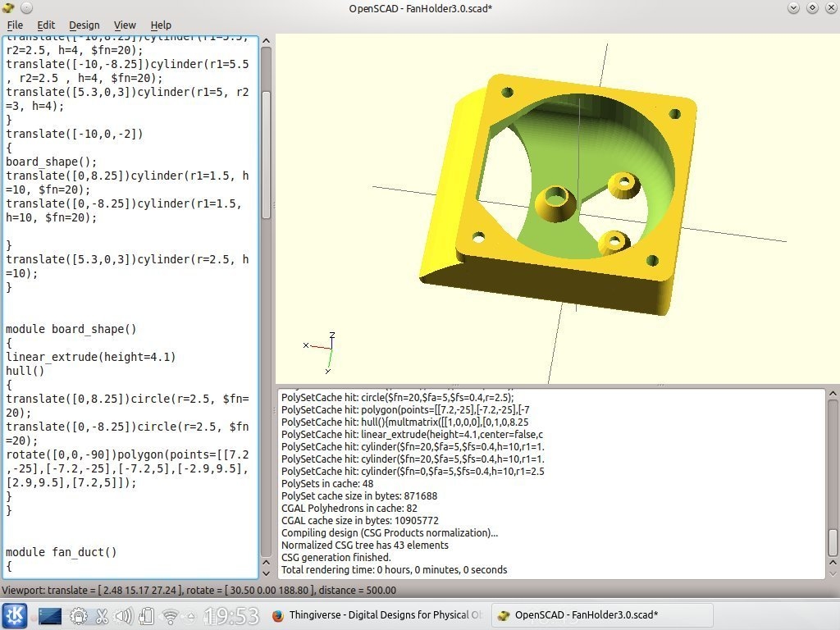This screenshot has height=630, width=840.
Task: Click the Klipper clipboard scissors icon
Action: click(x=102, y=615)
